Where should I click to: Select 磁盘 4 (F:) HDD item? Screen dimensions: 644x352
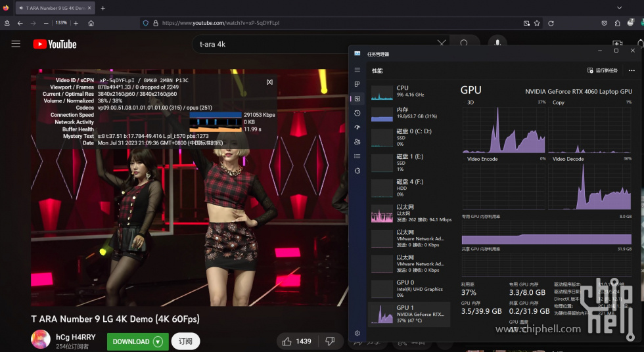click(x=409, y=188)
